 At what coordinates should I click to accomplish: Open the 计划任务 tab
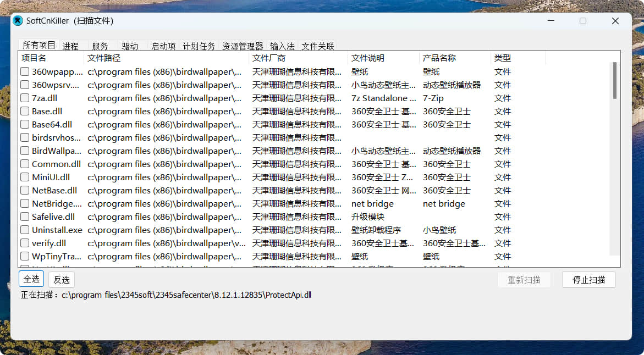[x=199, y=46]
